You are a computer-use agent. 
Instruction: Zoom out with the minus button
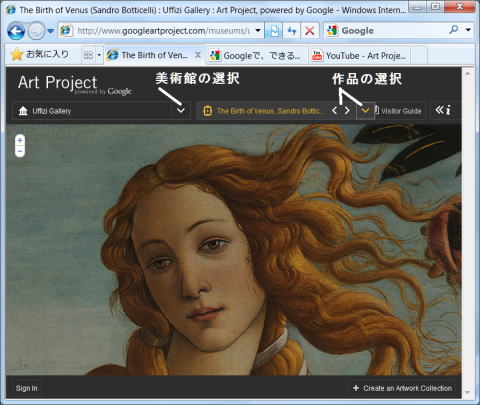point(20,151)
